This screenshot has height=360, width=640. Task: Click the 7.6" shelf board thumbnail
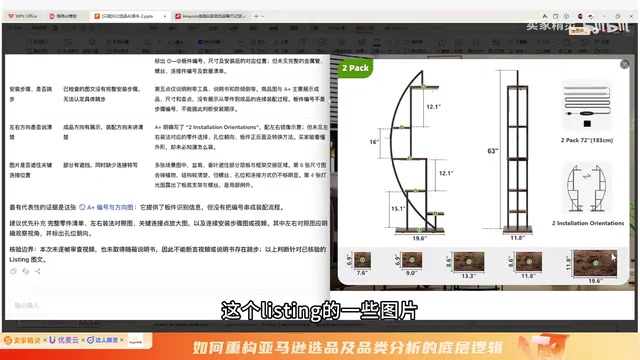[x=362, y=260]
